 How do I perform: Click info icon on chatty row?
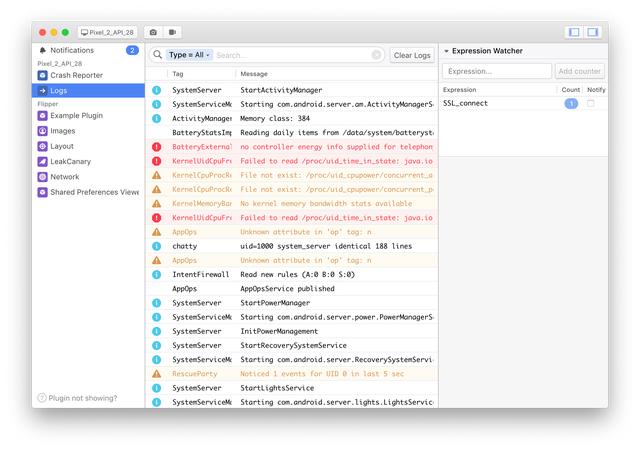point(156,246)
